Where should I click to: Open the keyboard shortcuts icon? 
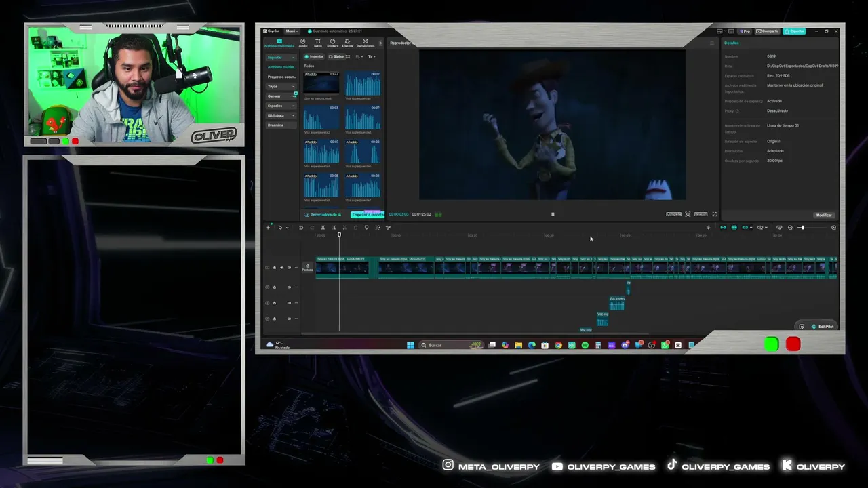(x=732, y=31)
